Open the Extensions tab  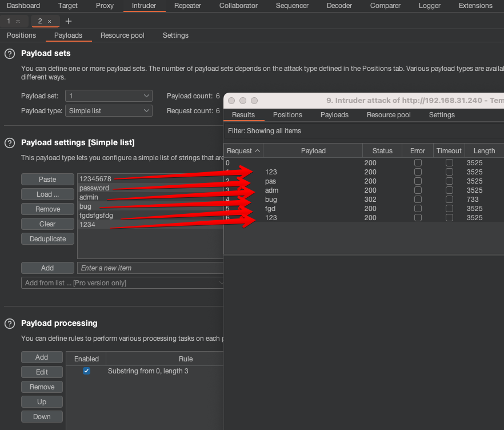475,6
